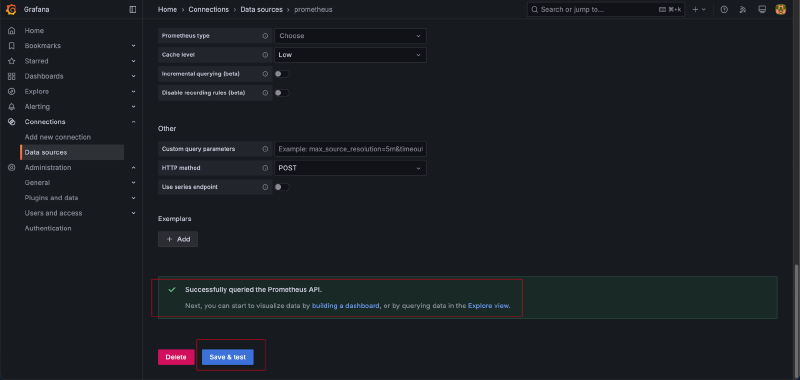
Task: Open the HTTP method POST dropdown
Action: coord(350,168)
